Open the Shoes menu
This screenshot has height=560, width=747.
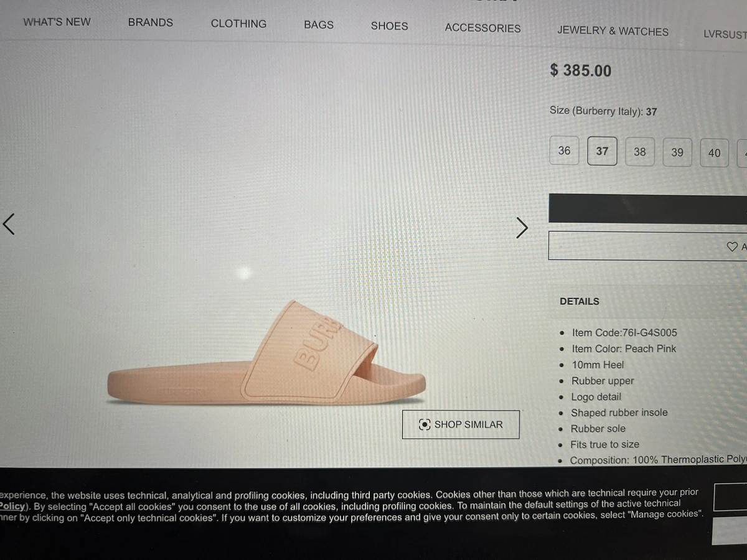tap(390, 26)
